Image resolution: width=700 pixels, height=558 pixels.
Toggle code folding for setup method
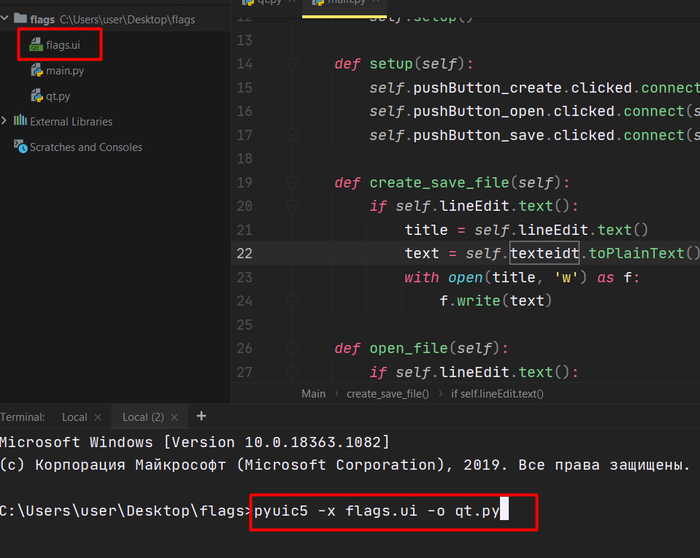click(292, 65)
